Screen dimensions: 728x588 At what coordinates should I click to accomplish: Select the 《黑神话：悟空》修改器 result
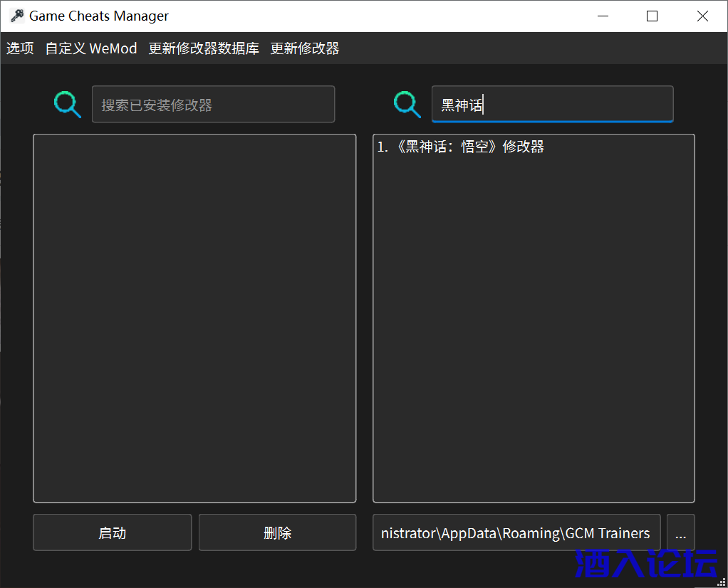coord(461,147)
